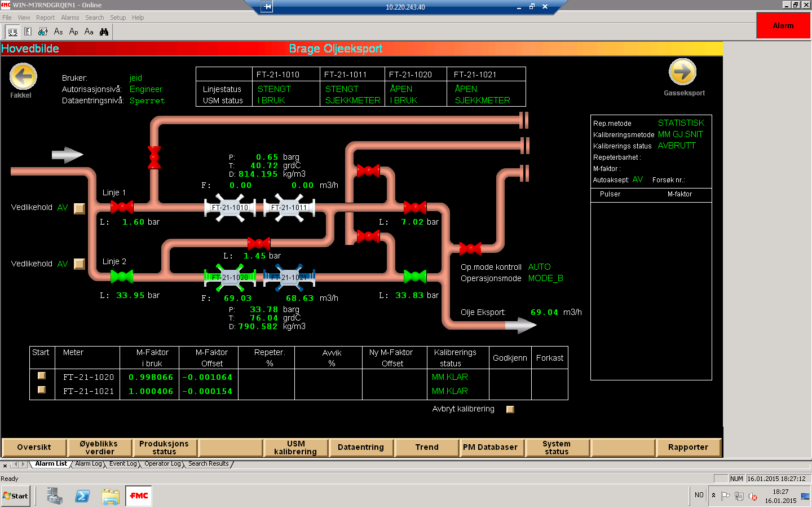This screenshot has width=812, height=508.
Task: Check the Avbryt kalibrering box
Action: pos(510,409)
